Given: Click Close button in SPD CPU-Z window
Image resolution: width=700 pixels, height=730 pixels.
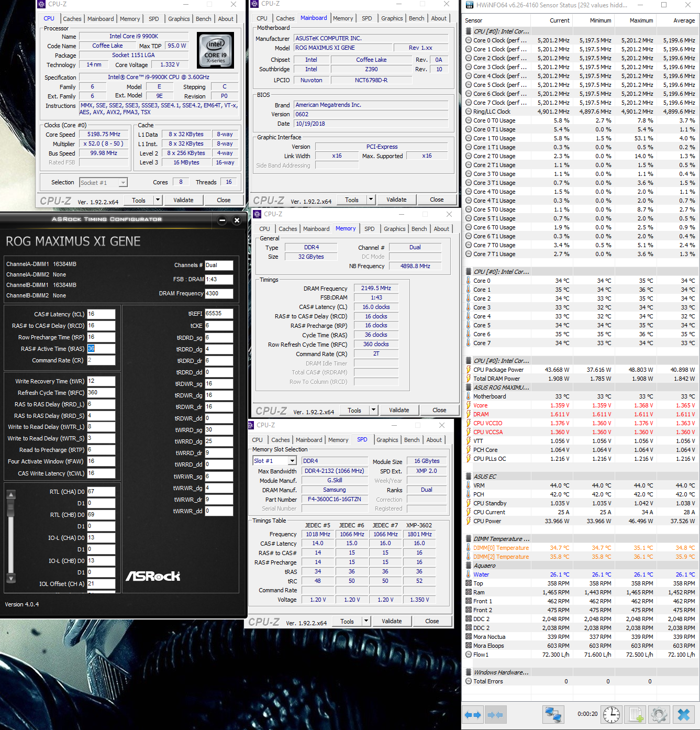Looking at the screenshot, I should coord(432,621).
